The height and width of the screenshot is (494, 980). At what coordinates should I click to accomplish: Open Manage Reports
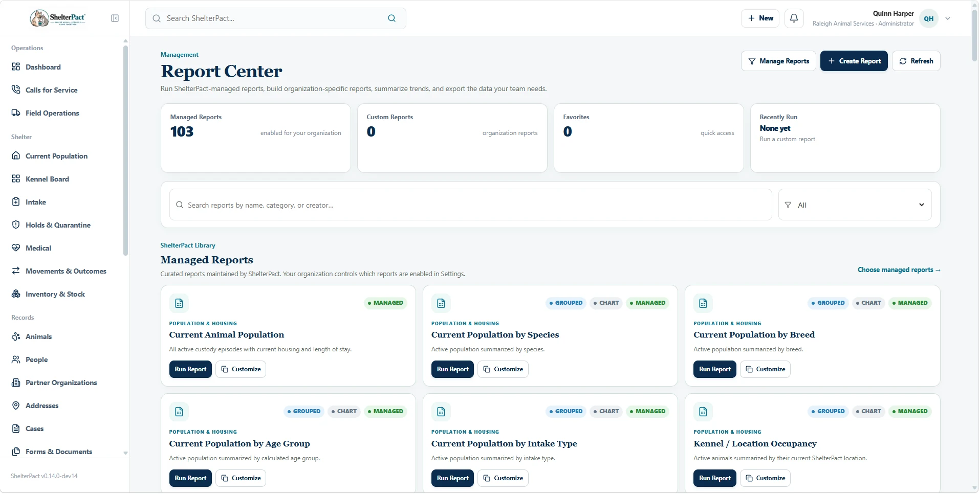(778, 61)
